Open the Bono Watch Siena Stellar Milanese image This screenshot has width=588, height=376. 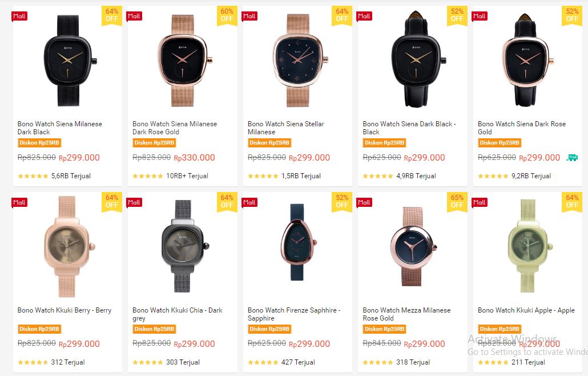(297, 60)
